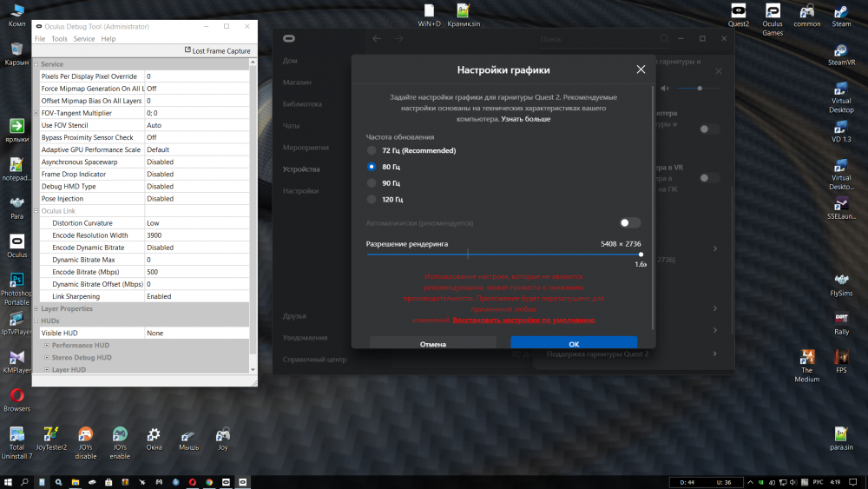This screenshot has height=489, width=868.
Task: Go to Устройства in Oculus sidebar
Action: 301,169
